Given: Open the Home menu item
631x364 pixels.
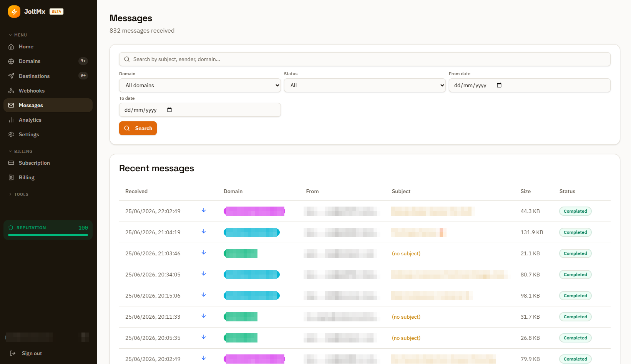Looking at the screenshot, I should point(48,46).
